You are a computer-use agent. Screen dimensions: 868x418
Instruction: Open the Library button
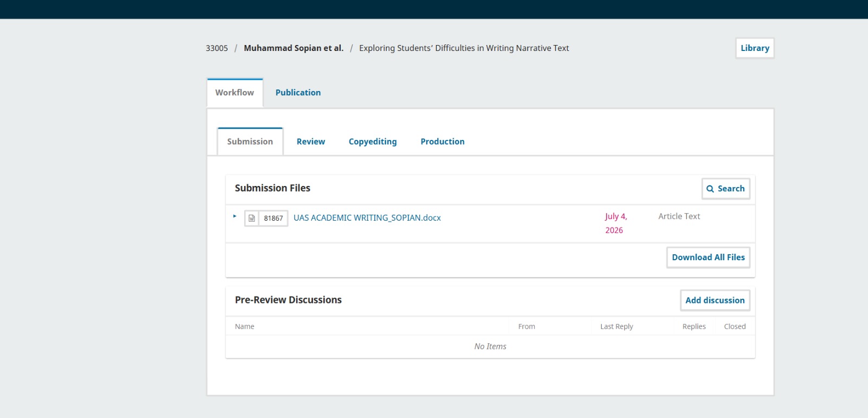755,48
